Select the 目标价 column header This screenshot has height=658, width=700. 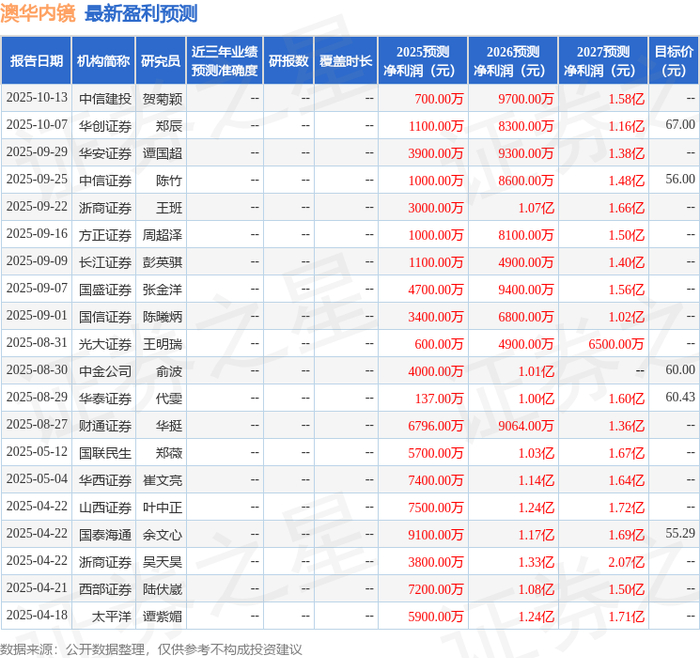(674, 61)
